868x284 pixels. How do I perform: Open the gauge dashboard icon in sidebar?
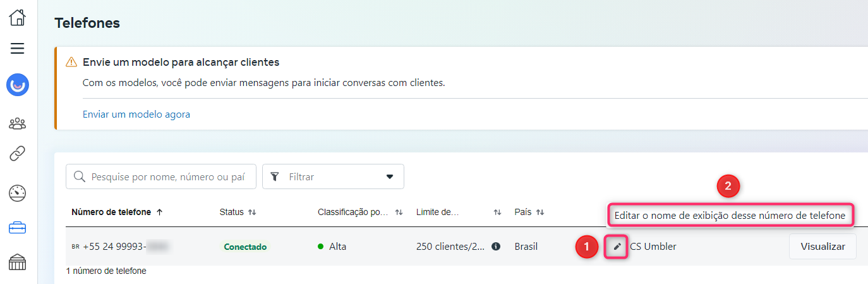[x=18, y=194]
